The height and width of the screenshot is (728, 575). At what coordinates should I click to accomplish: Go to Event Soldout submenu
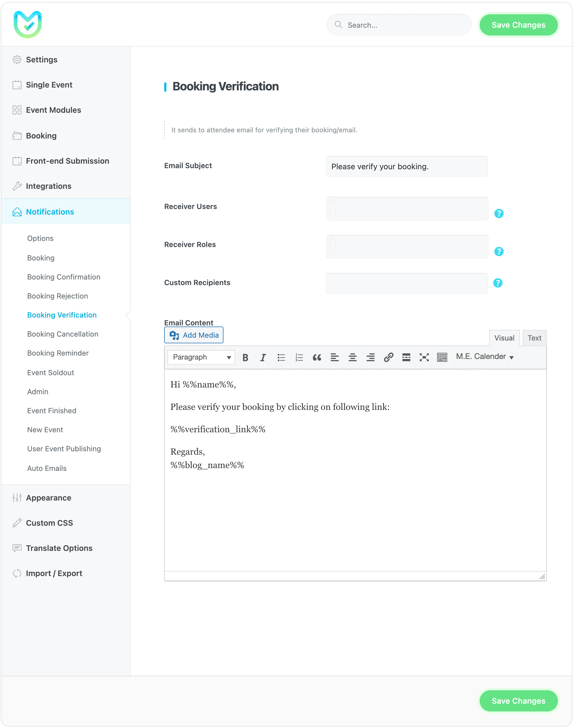[51, 373]
